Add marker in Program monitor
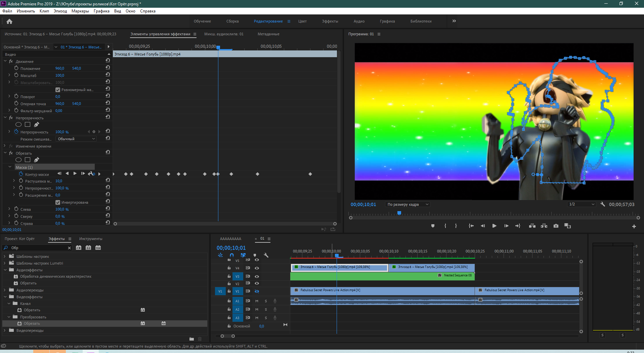This screenshot has width=644, height=353. coord(433,226)
